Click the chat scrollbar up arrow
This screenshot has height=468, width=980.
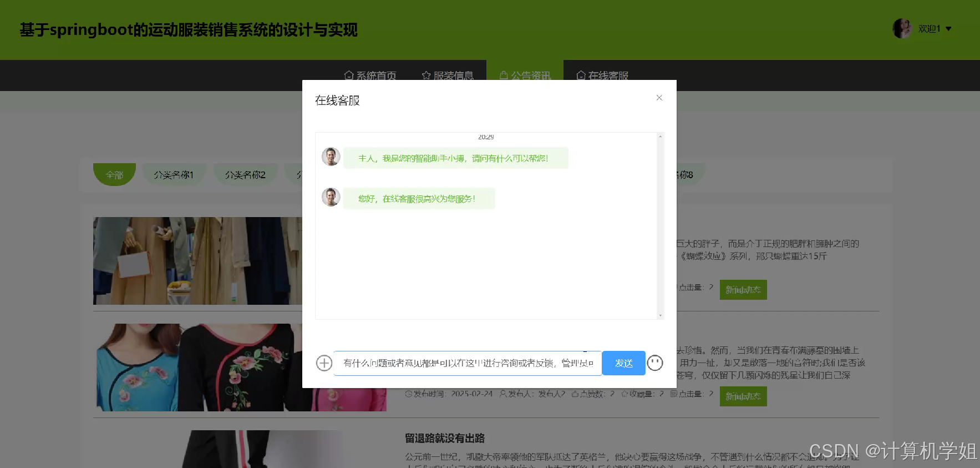(x=660, y=136)
